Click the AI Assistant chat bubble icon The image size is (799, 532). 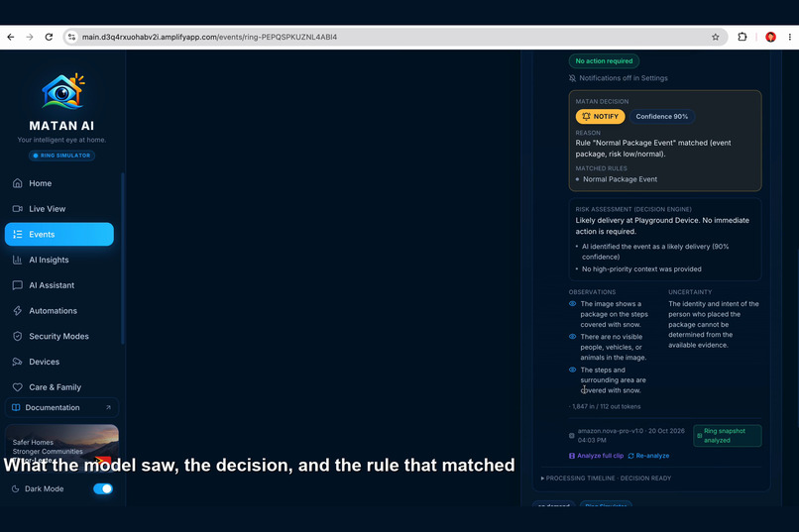click(x=17, y=285)
